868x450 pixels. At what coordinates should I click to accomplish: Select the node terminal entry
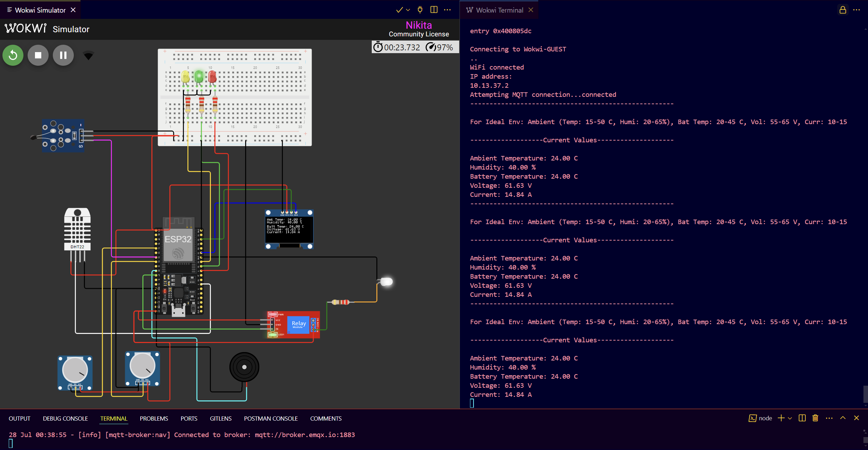(760, 418)
